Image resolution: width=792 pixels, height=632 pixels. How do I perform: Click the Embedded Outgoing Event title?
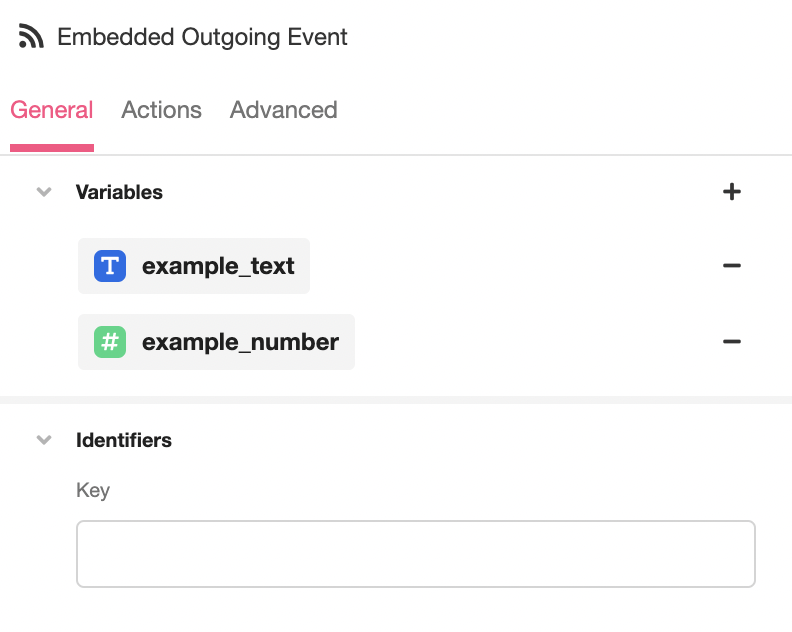pyautogui.click(x=202, y=37)
